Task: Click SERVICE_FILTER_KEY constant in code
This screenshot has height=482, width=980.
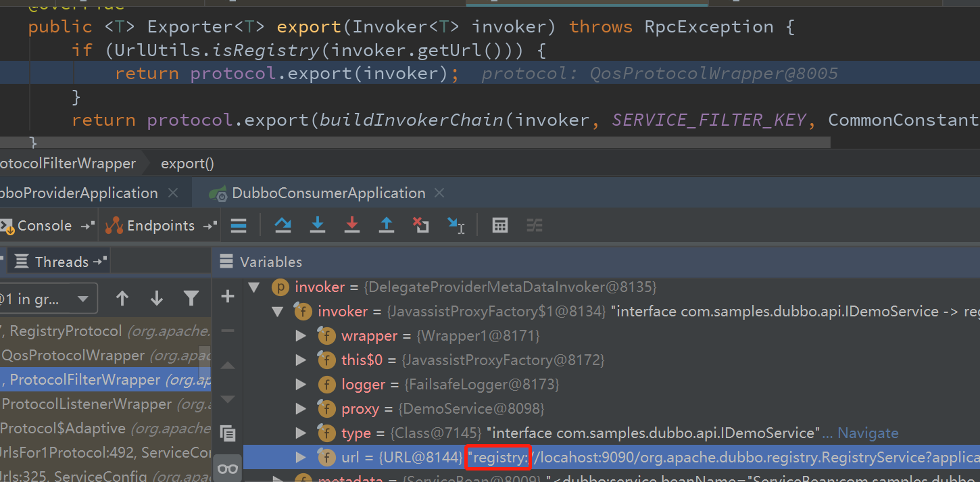Action: 709,120
